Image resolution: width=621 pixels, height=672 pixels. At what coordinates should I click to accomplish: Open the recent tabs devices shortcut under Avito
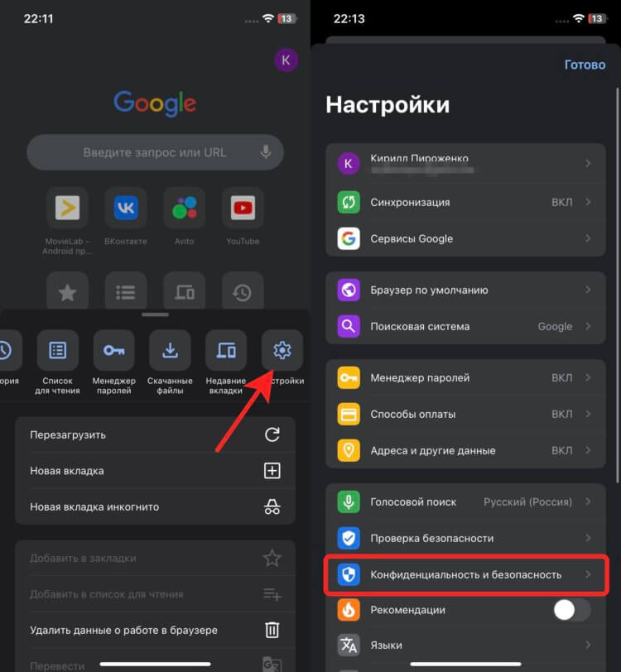click(x=185, y=292)
